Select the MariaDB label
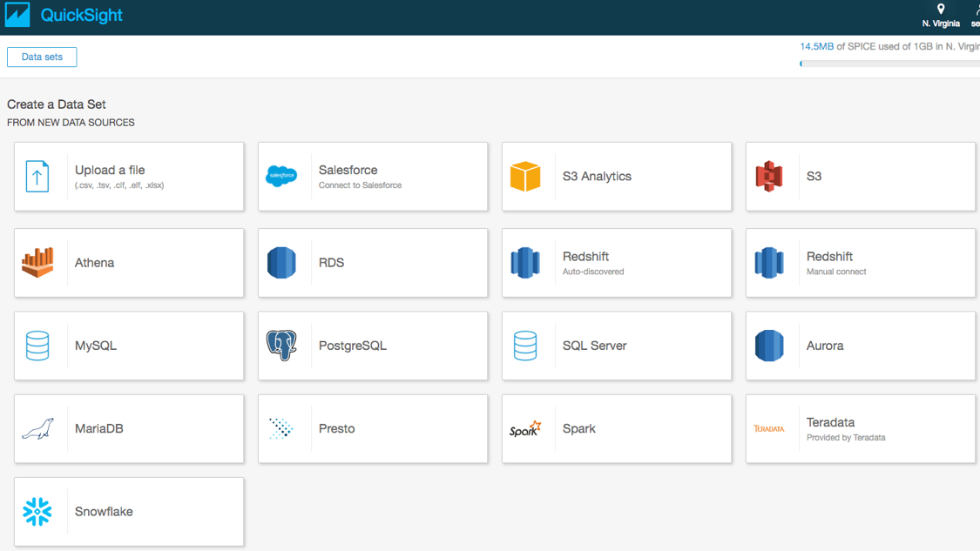 [98, 428]
